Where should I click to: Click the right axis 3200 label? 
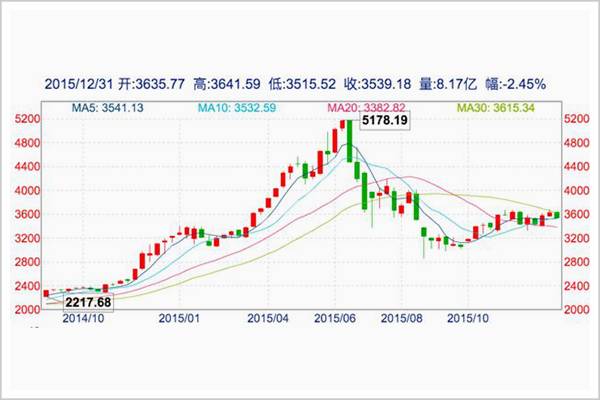coord(577,238)
